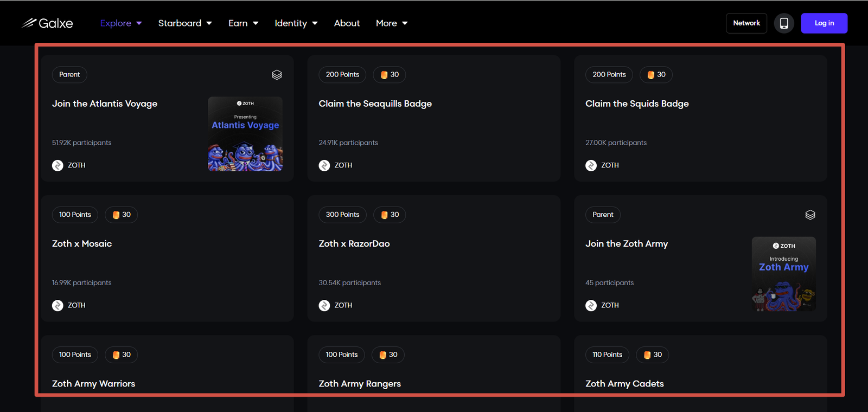868x412 pixels.
Task: Click the coin icon on Zoth x RazorDao card
Action: tap(384, 215)
